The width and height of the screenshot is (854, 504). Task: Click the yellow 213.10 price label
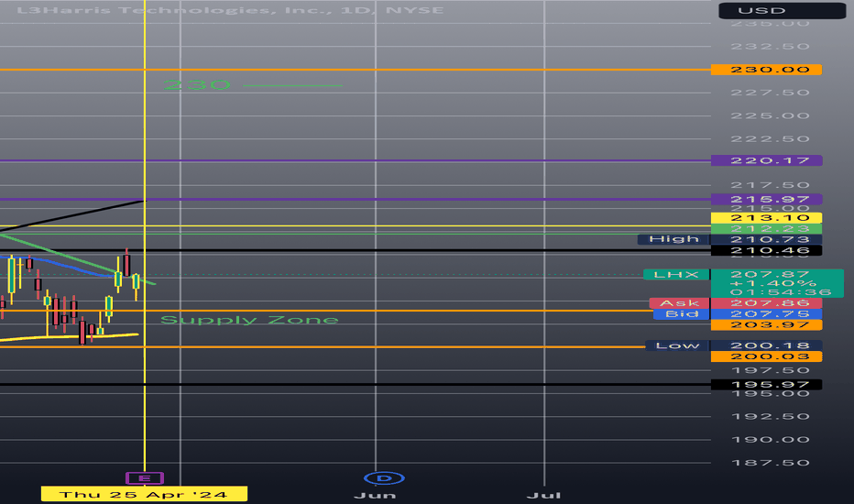pos(766,218)
